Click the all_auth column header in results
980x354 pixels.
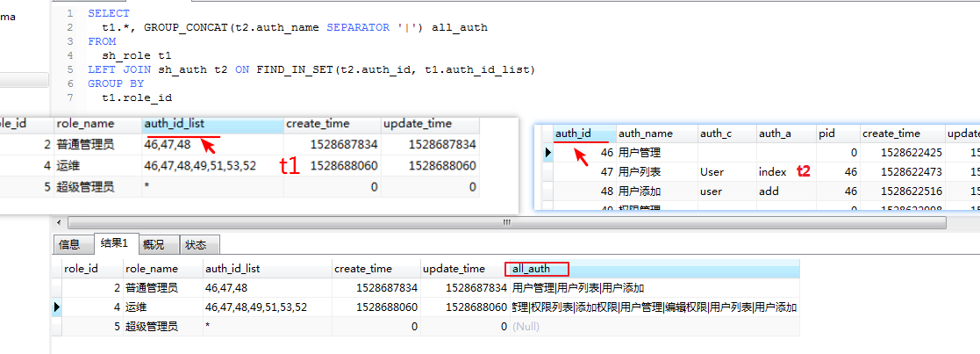[x=537, y=269]
